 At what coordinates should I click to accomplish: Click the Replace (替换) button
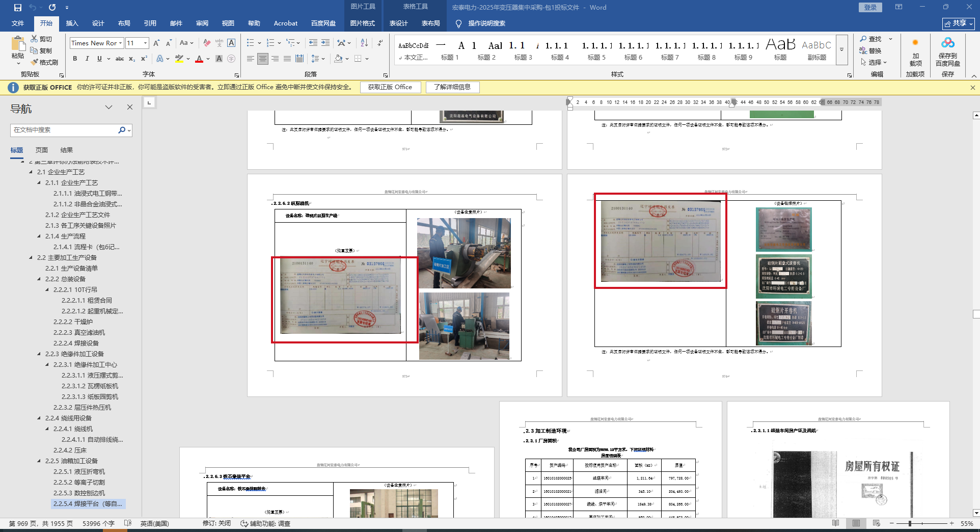(870, 50)
